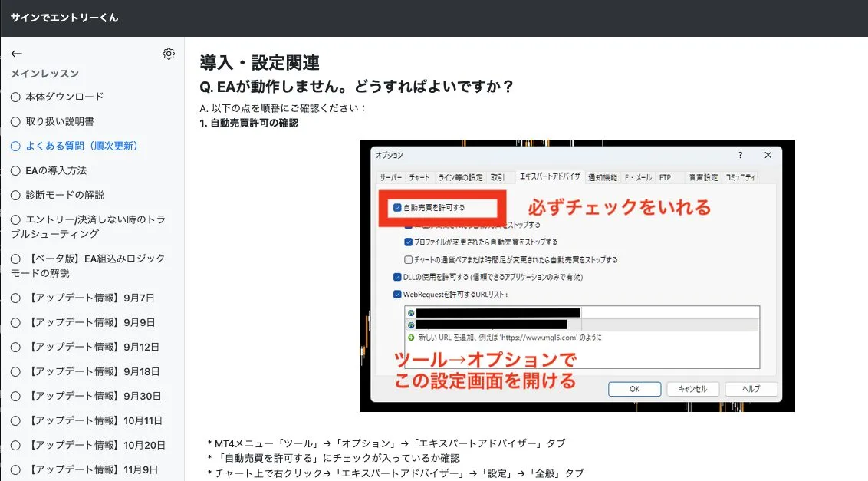Click the circle icon beside 診断モードの解説
868x481 pixels.
[15, 195]
